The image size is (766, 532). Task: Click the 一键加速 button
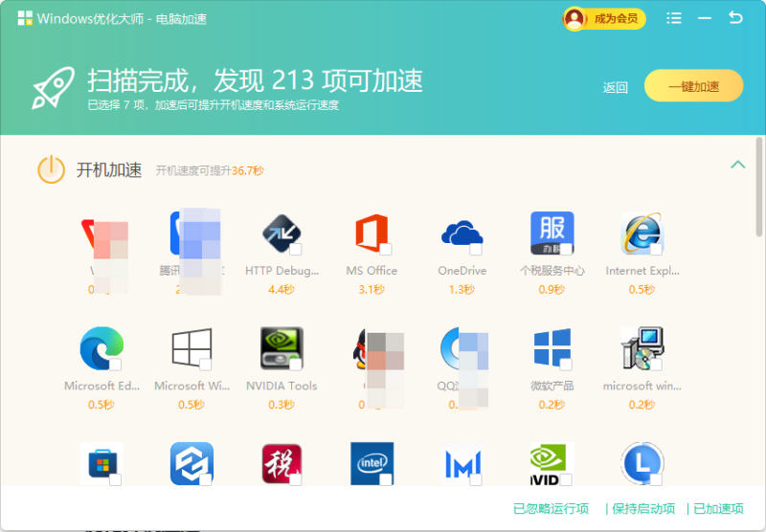(693, 86)
